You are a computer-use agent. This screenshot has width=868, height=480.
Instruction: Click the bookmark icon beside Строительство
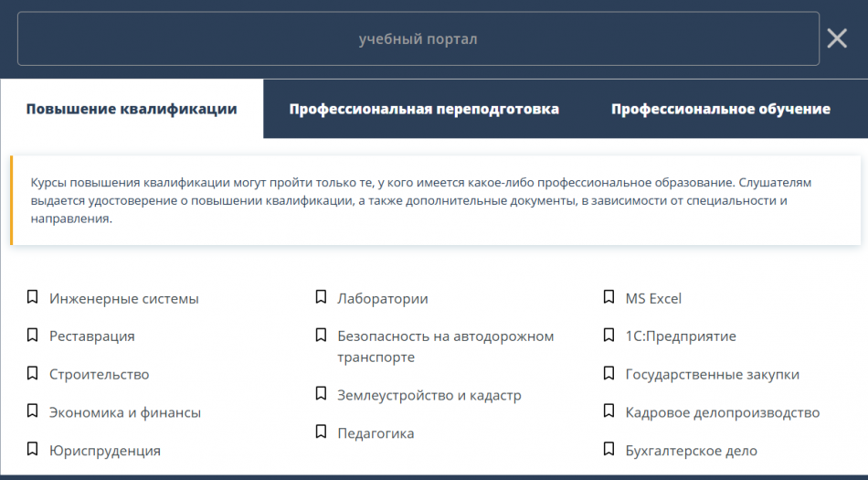[33, 373]
